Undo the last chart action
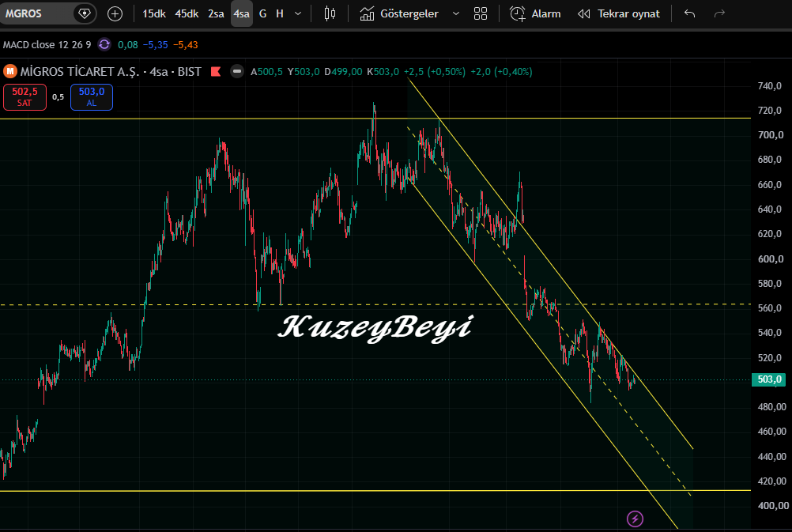Image resolution: width=792 pixels, height=532 pixels. click(x=689, y=13)
